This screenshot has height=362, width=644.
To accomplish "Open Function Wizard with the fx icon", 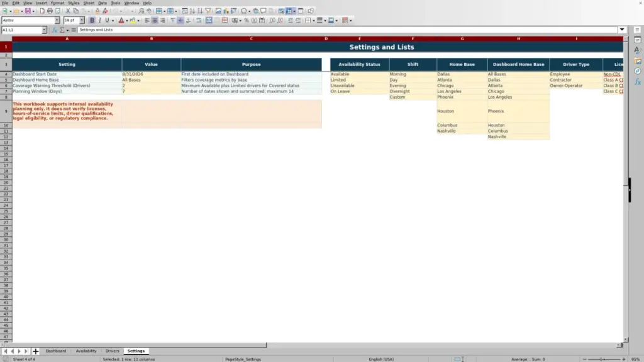I will point(54,30).
